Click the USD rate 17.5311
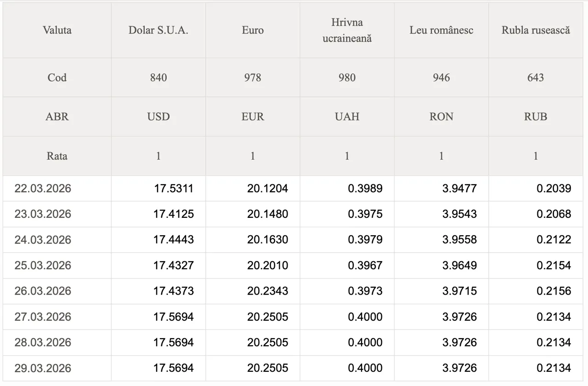Image resolution: width=588 pixels, height=386 pixels. pyautogui.click(x=173, y=188)
